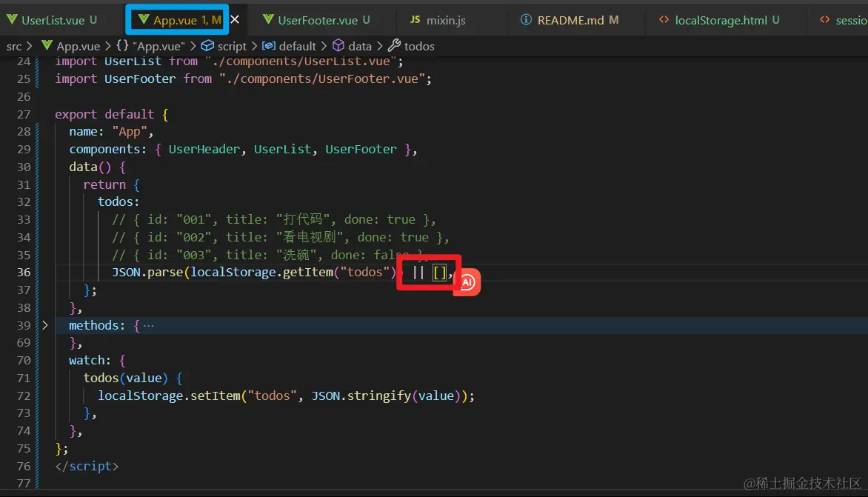
Task: Click the 'return {' statement
Action: click(111, 185)
